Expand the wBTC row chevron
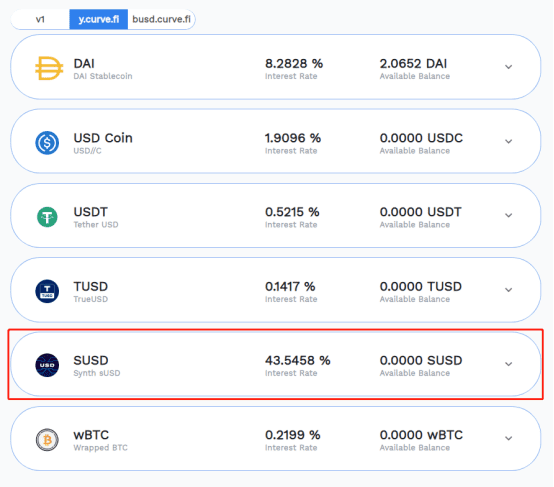554x487 pixels. [508, 438]
